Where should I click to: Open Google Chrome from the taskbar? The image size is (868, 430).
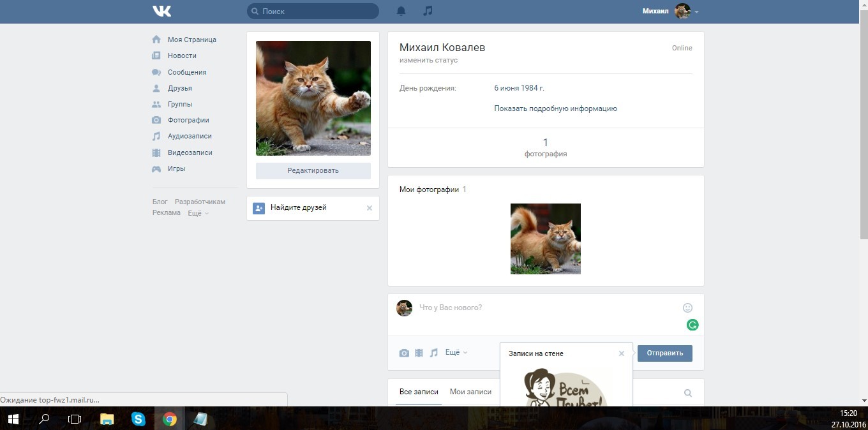tap(169, 419)
